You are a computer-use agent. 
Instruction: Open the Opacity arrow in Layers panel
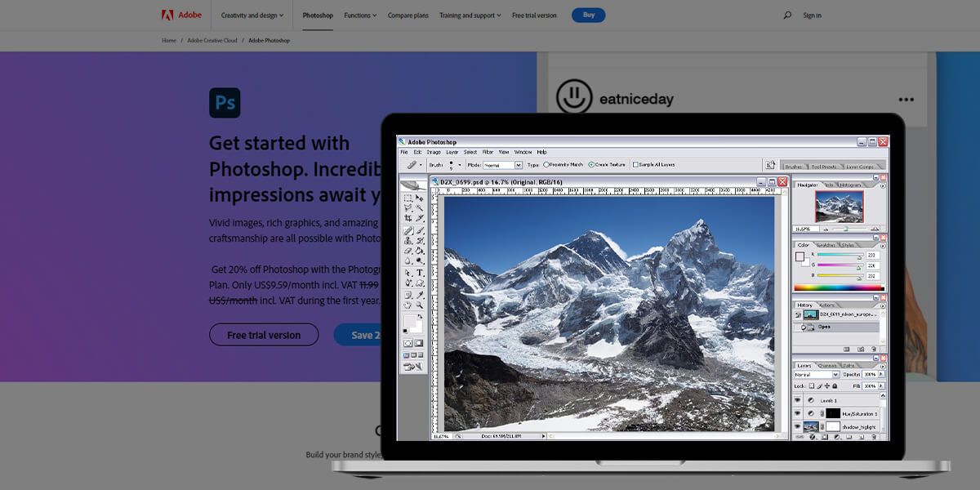[x=881, y=374]
